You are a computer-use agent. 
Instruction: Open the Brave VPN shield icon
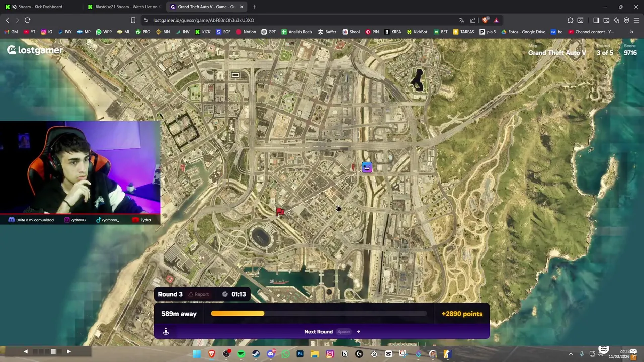[626, 20]
